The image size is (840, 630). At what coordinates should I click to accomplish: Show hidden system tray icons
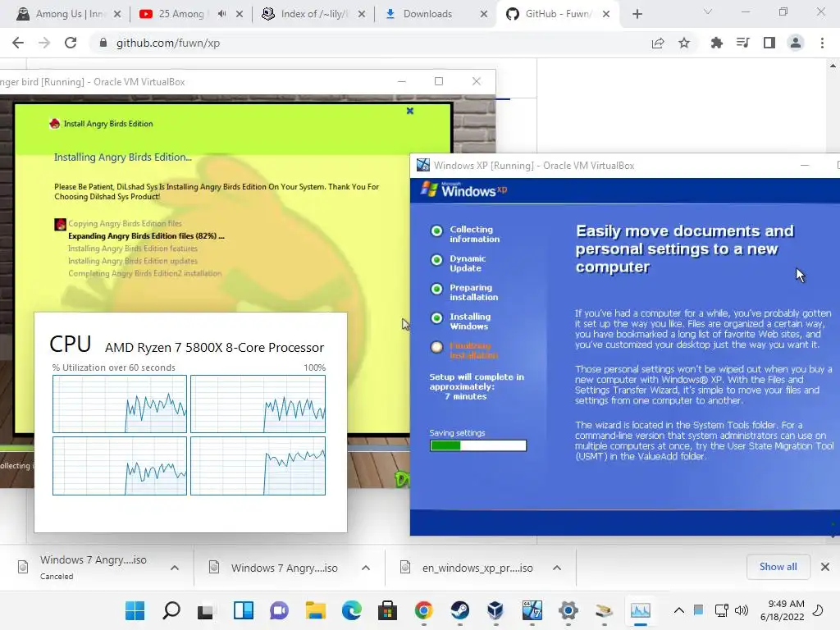(678, 610)
